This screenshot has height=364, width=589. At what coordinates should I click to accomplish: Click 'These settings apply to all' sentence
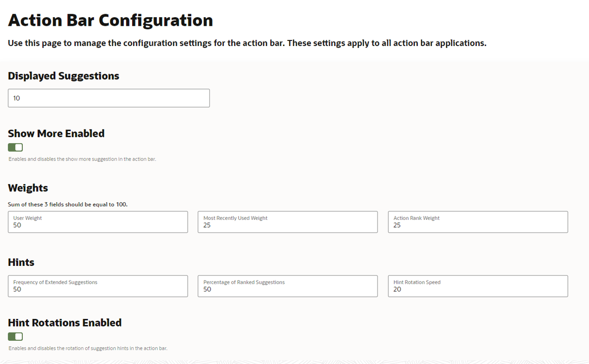tap(387, 43)
